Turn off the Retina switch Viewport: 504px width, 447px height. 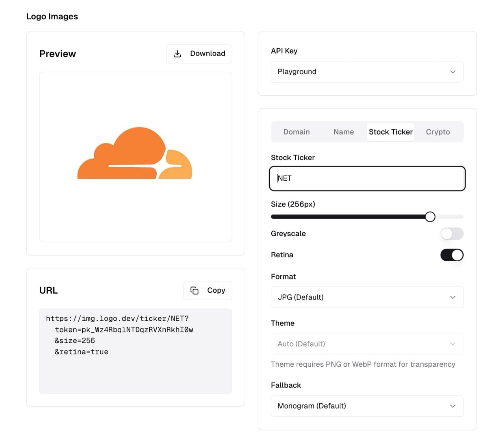(452, 255)
